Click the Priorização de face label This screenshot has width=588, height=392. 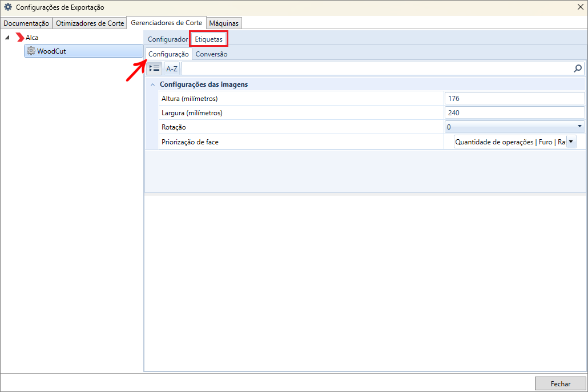click(x=190, y=142)
